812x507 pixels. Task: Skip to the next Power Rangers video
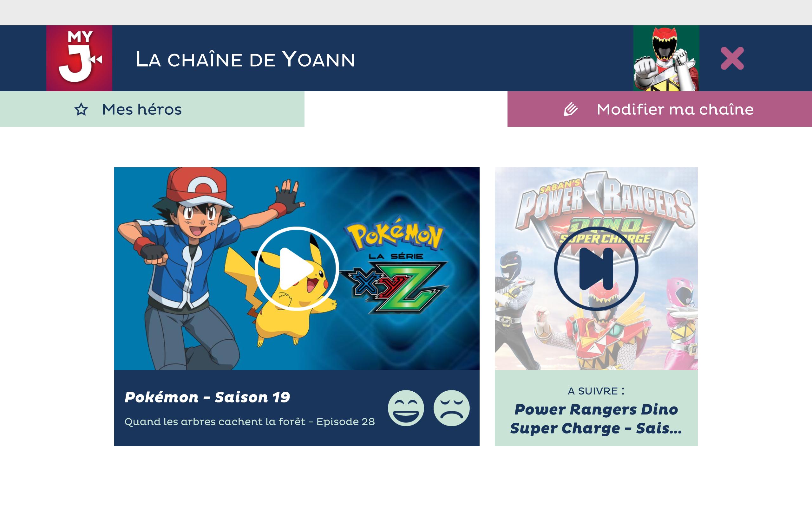(x=596, y=269)
